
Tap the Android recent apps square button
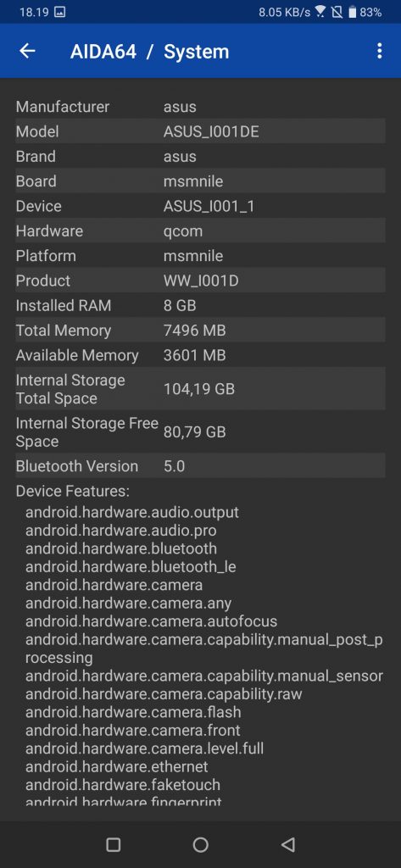[x=113, y=844]
